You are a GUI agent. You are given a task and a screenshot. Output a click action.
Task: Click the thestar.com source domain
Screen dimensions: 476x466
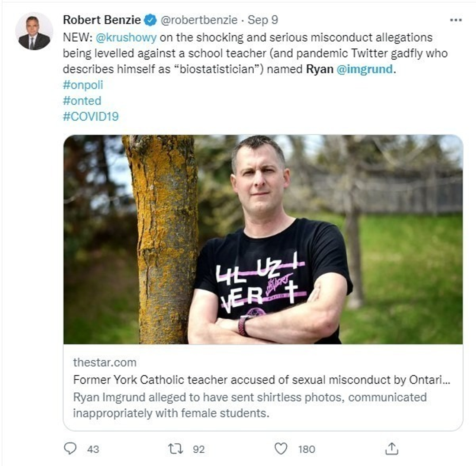[x=104, y=363]
